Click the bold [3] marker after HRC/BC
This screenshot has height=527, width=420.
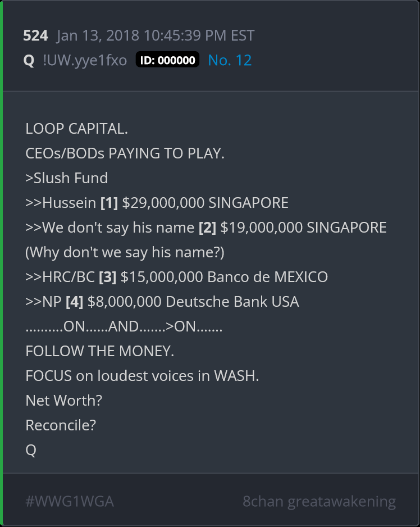click(107, 278)
